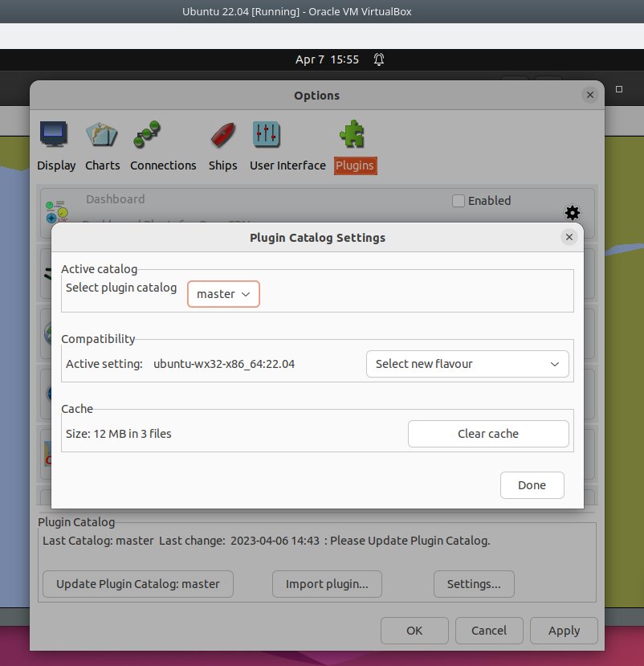Viewport: 644px width, 666px height.
Task: Click the Dashboard plugin name text
Action: [x=116, y=199]
